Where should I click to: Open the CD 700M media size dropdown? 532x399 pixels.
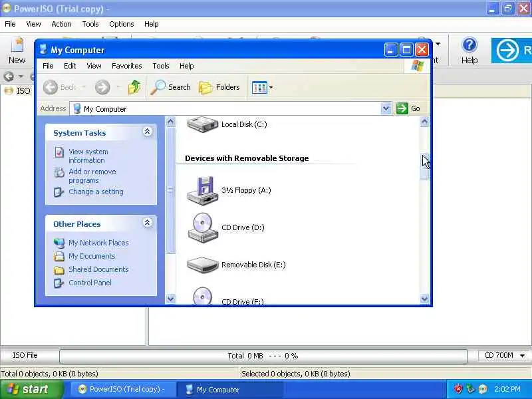tap(523, 356)
